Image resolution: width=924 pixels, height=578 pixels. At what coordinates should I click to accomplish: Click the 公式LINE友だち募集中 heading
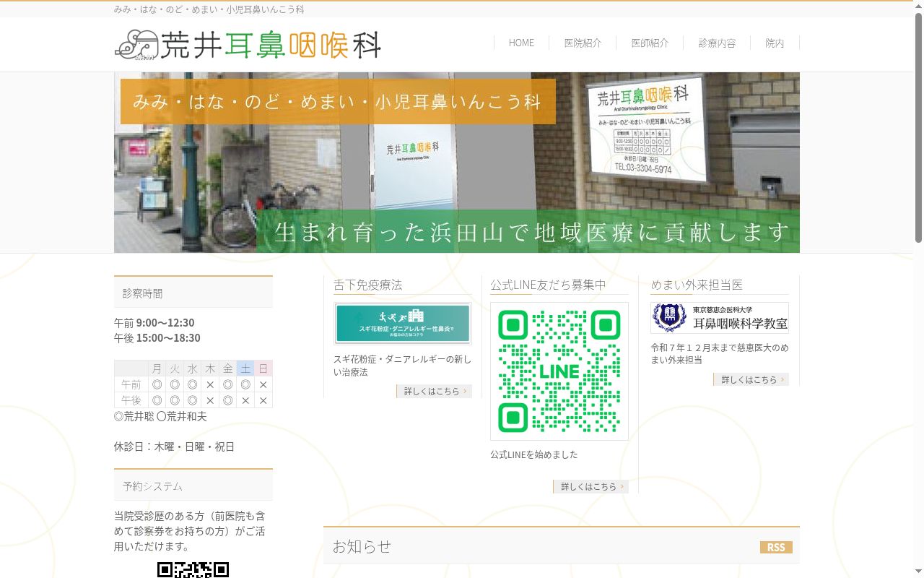coord(549,285)
